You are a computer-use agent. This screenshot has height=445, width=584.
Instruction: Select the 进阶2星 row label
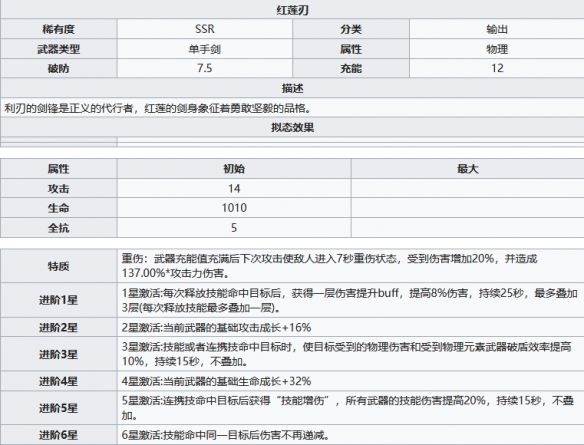(x=58, y=327)
